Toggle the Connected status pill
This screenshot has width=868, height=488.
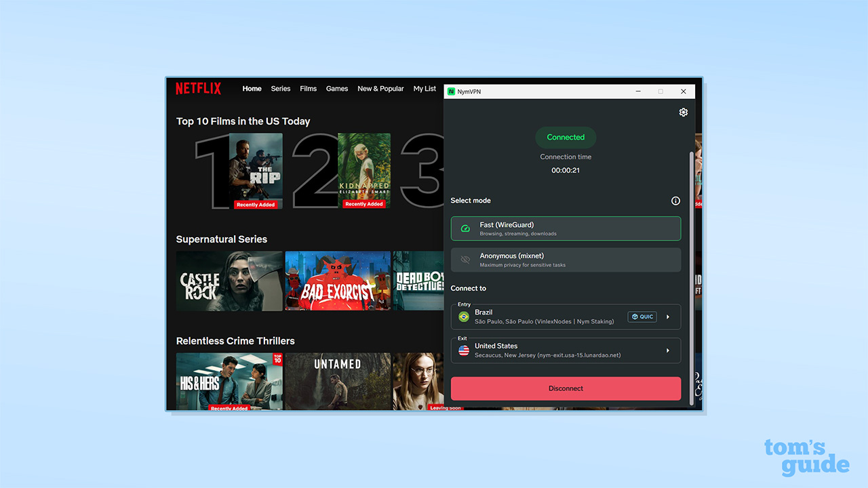[566, 137]
